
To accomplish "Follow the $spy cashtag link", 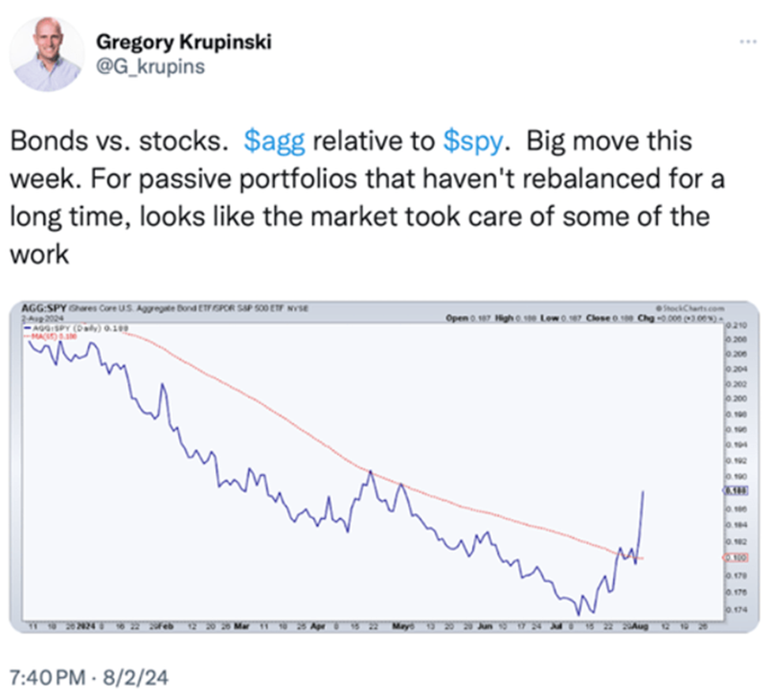I will [473, 141].
